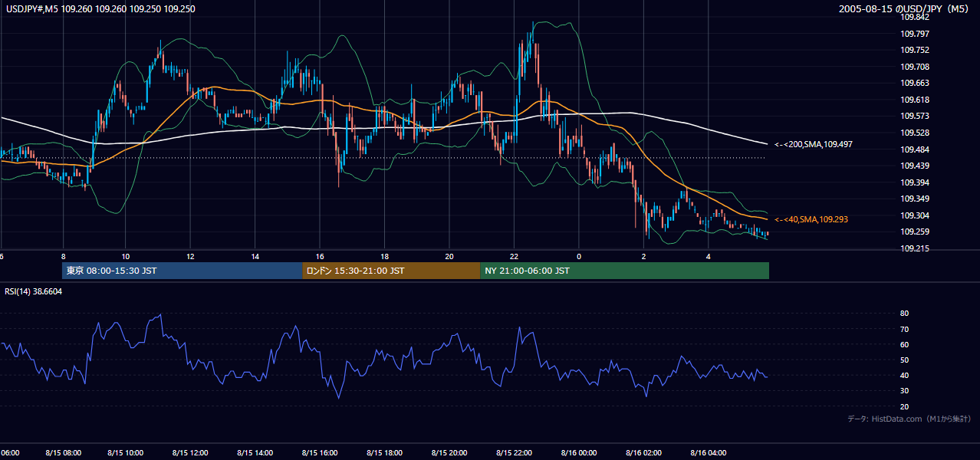The height and width of the screenshot is (460, 980).
Task: Click hour tick 18 under the price chart
Action: [384, 256]
